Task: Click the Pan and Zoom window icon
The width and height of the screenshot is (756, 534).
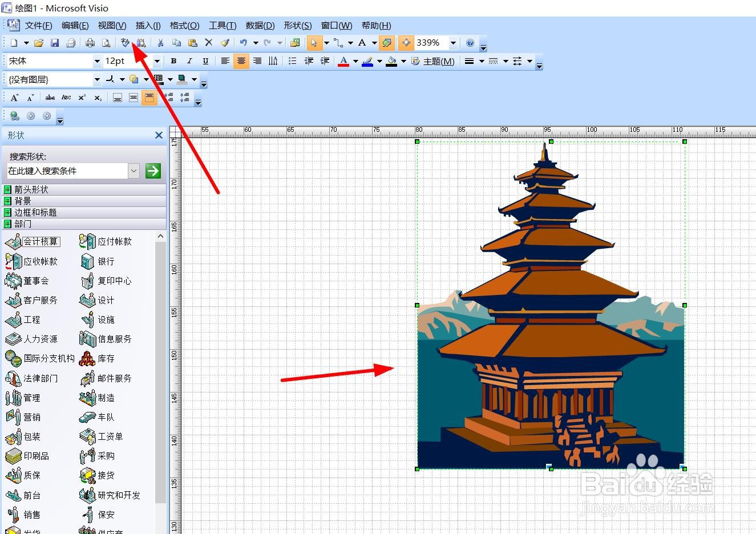Action: coord(406,43)
